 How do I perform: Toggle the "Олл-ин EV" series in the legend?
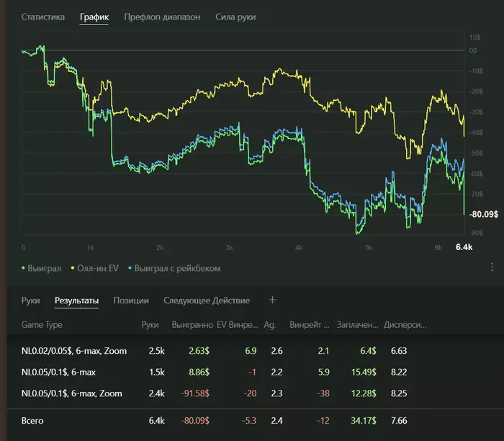pyautogui.click(x=97, y=268)
